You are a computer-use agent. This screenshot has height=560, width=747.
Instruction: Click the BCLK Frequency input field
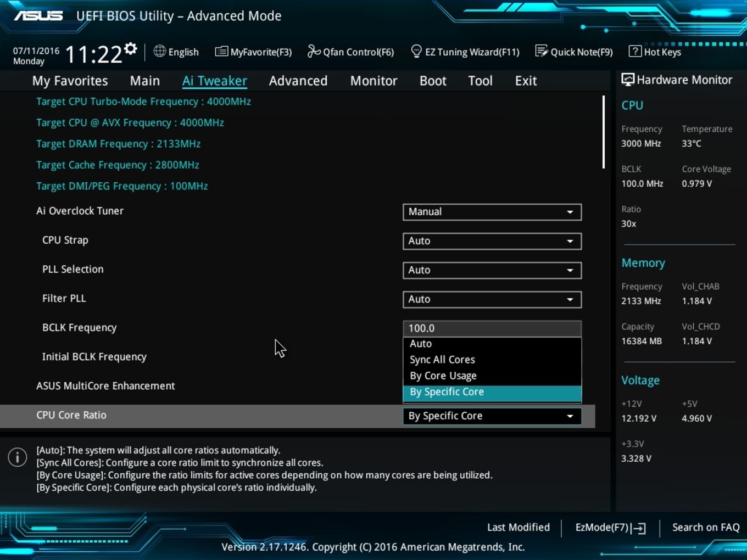[x=492, y=328]
